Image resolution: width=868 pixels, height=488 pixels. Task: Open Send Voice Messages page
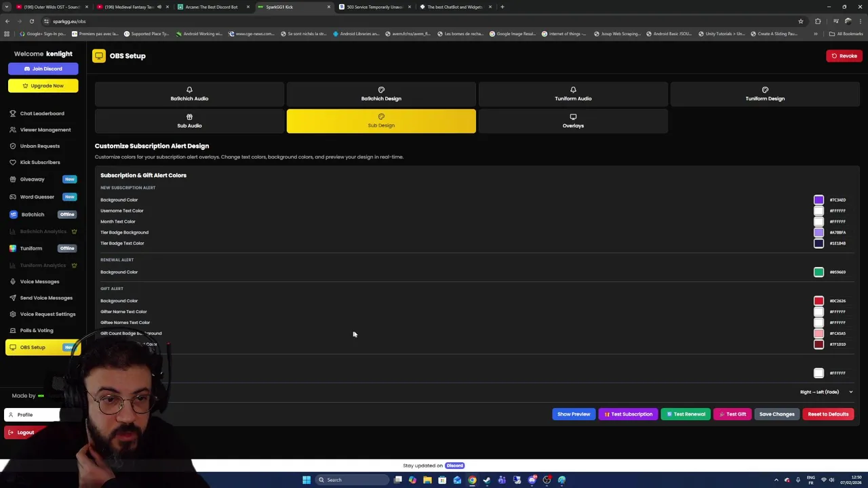tap(46, 298)
